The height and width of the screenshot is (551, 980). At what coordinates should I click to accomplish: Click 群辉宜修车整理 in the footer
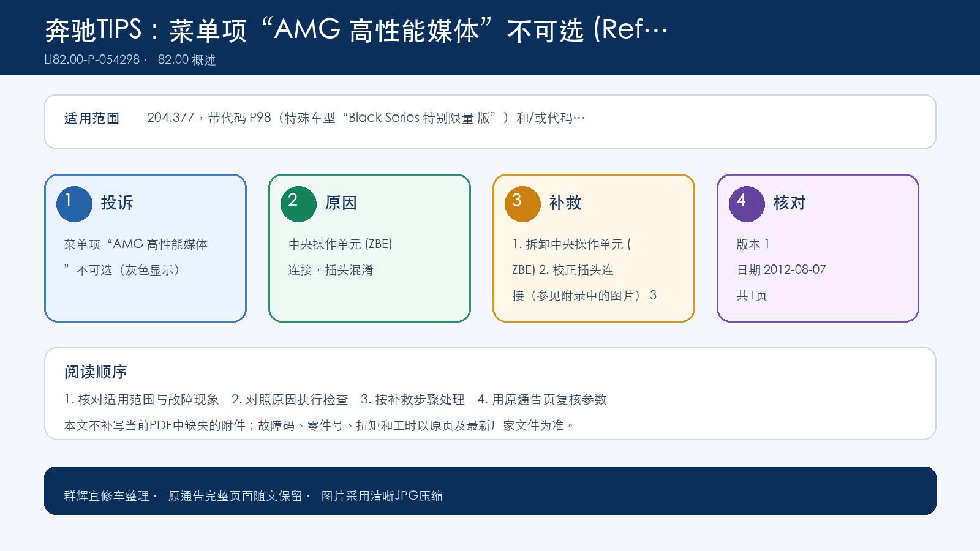107,496
